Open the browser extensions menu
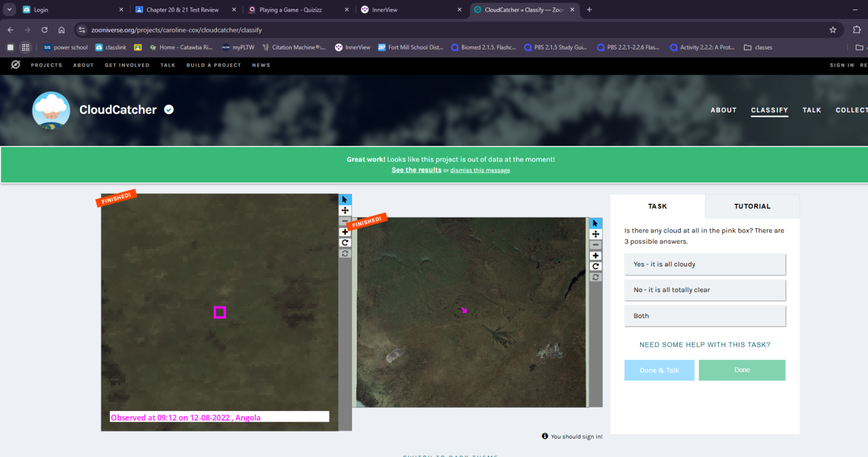 click(x=857, y=30)
